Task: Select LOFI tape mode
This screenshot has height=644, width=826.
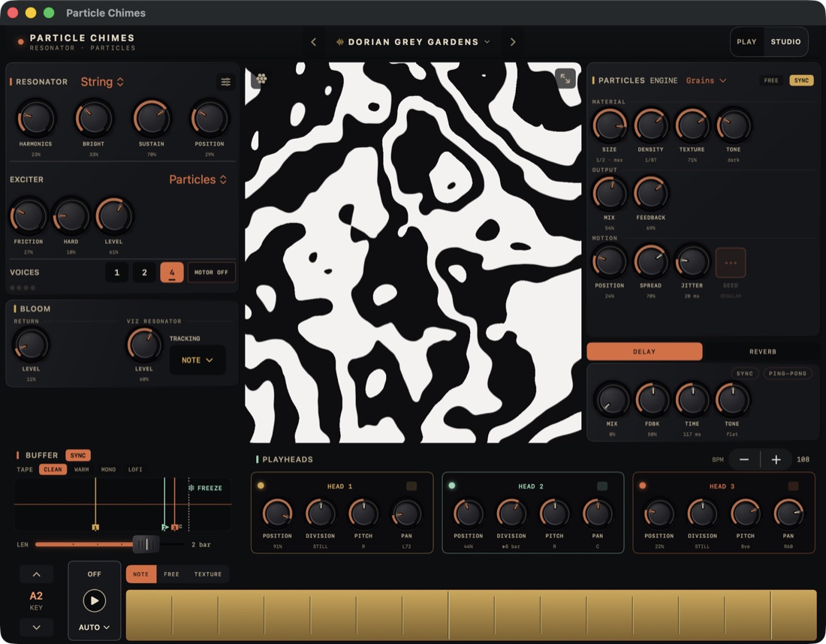Action: point(135,469)
